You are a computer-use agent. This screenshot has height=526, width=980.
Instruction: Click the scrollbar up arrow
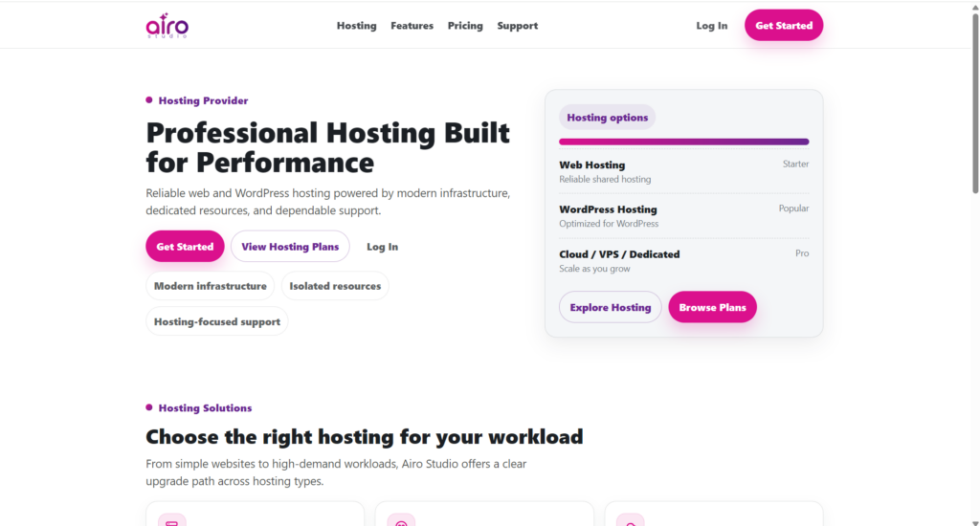pyautogui.click(x=974, y=6)
